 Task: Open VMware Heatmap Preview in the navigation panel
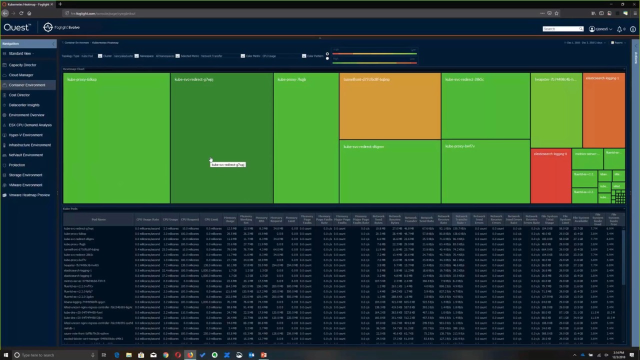coord(29,195)
